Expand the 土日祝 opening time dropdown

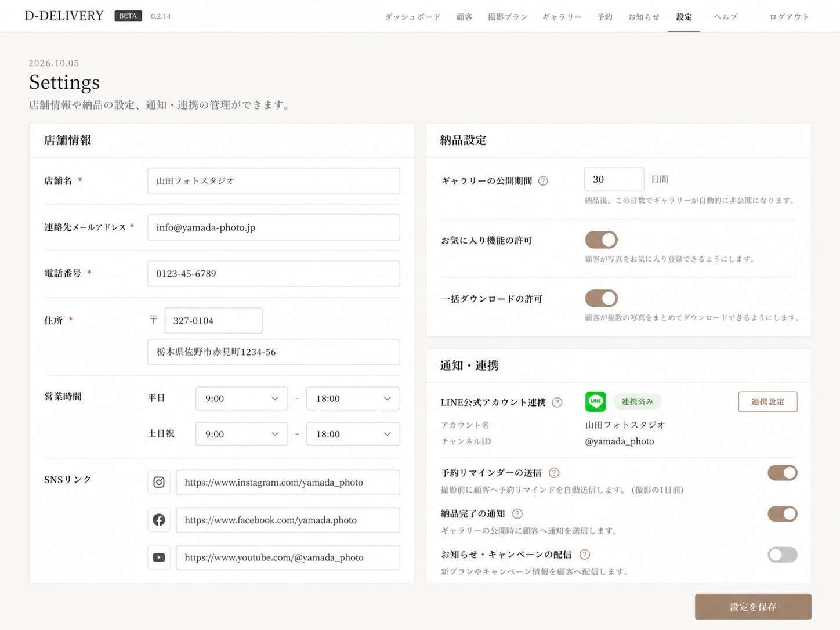point(241,434)
